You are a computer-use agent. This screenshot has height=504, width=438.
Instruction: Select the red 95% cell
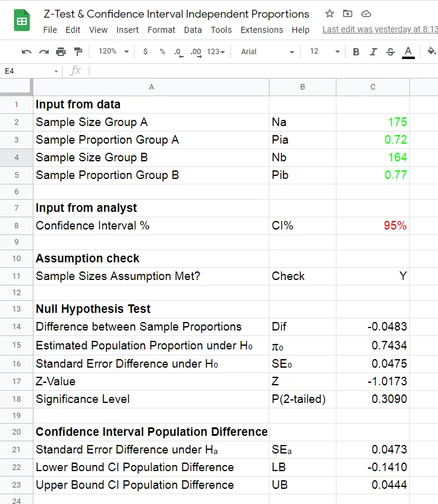(373, 226)
